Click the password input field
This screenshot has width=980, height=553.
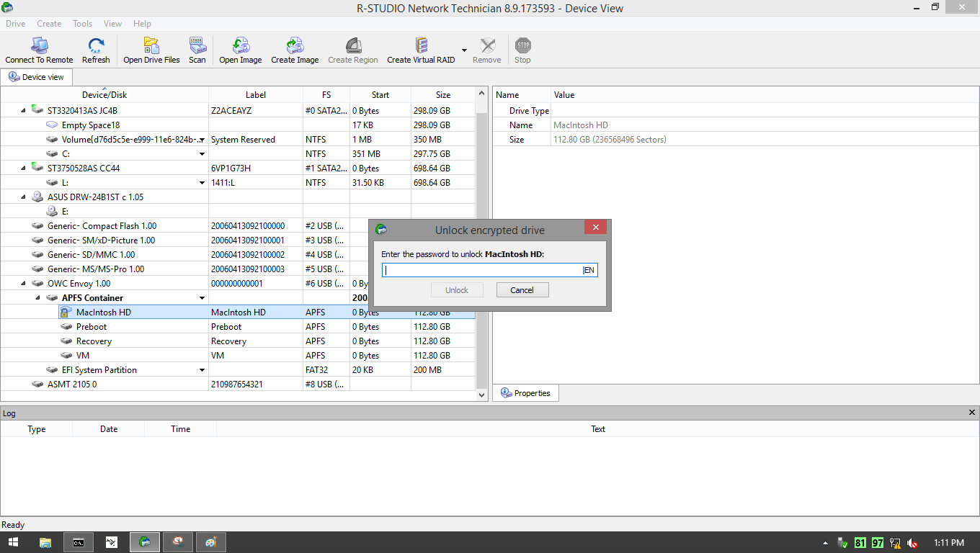pos(482,270)
